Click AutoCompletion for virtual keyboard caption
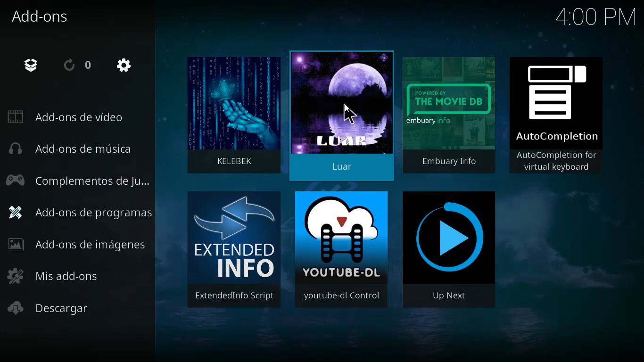 tap(556, 161)
